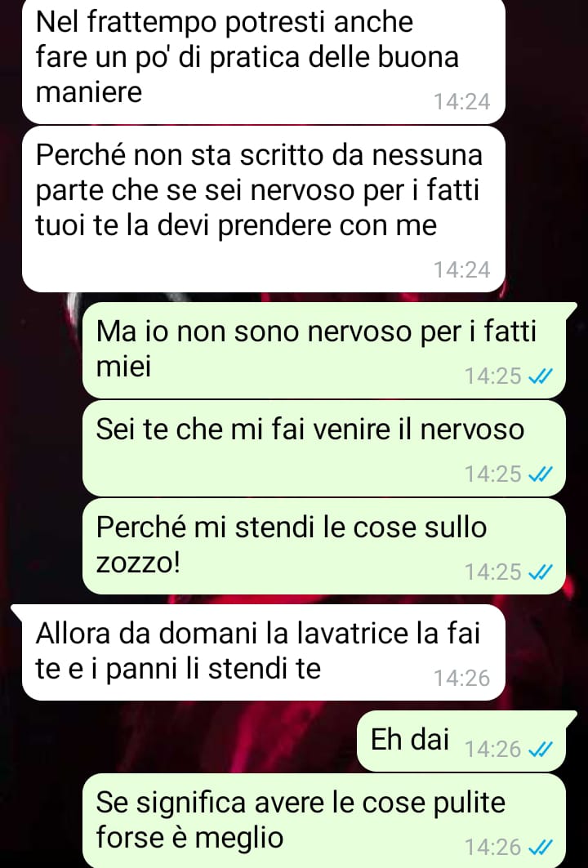Select the 'Nel frattempo potresti anche' message bubble
This screenshot has height=868, width=588.
click(x=264, y=61)
